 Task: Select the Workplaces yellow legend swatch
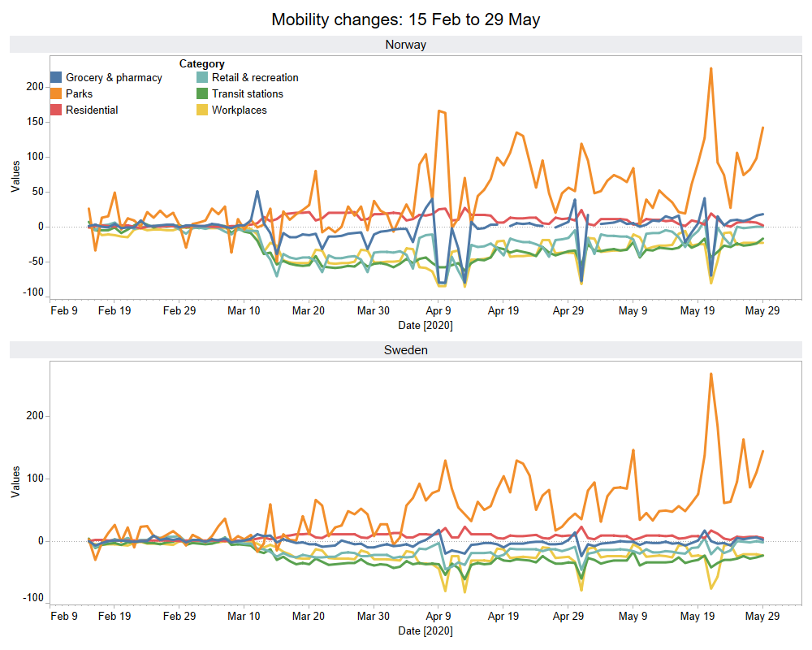(x=202, y=110)
